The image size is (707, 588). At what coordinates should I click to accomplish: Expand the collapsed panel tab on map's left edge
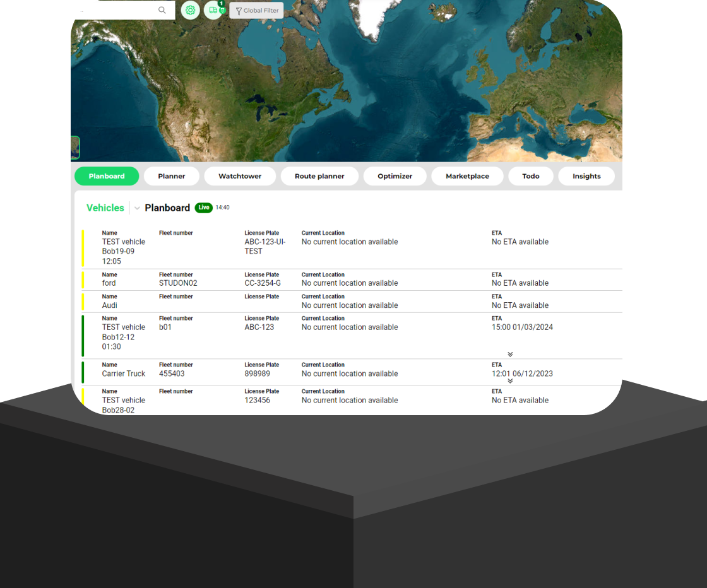point(74,147)
